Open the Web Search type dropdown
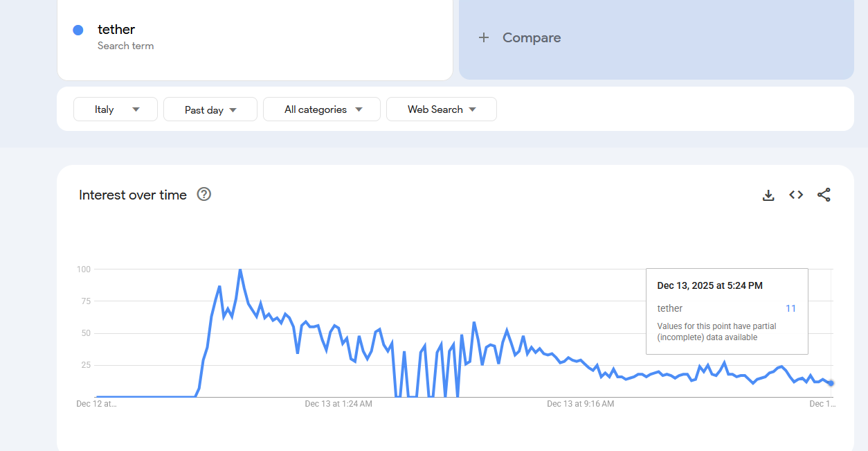The image size is (868, 451). 442,109
